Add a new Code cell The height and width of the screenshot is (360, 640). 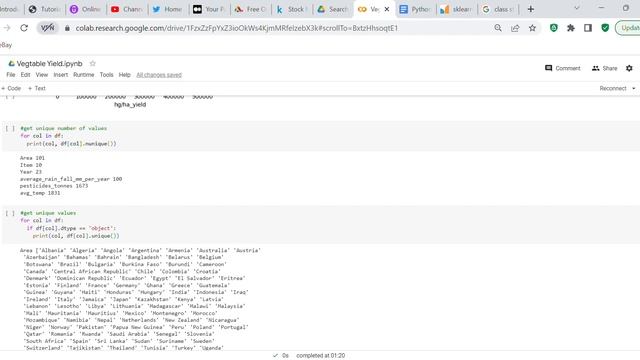pos(11,88)
